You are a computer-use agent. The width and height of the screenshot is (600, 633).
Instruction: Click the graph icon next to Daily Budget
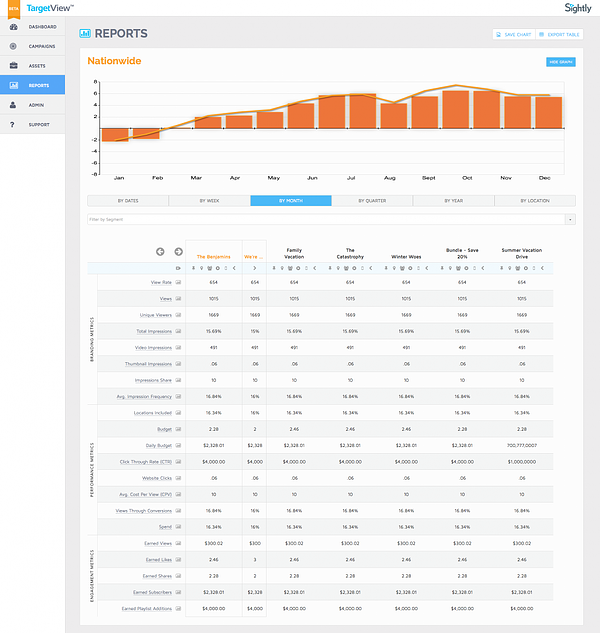click(179, 444)
